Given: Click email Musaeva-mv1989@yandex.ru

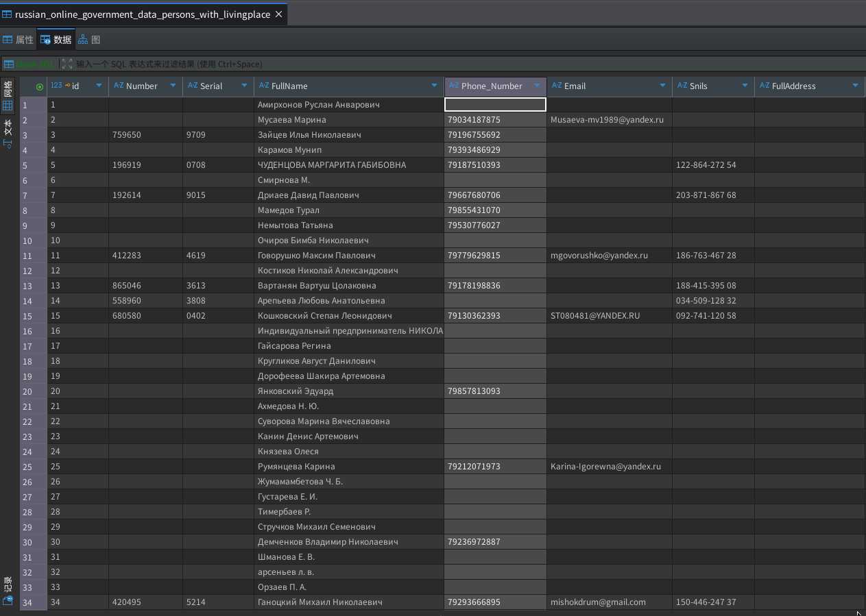Looking at the screenshot, I should pyautogui.click(x=607, y=120).
